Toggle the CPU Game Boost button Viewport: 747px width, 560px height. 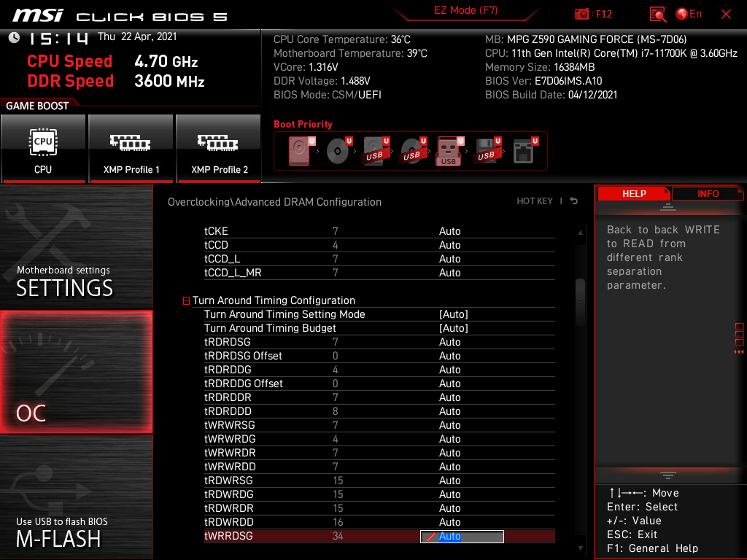click(x=43, y=148)
